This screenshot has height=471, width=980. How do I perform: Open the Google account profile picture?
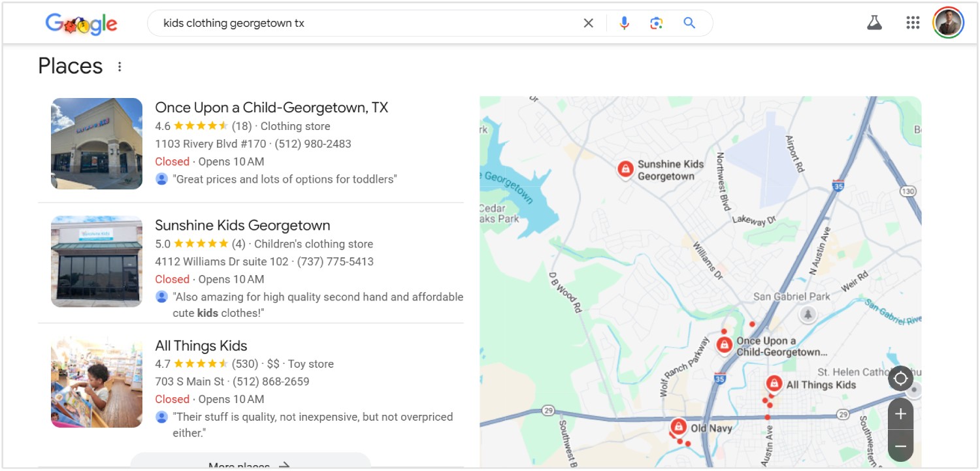[x=948, y=23]
